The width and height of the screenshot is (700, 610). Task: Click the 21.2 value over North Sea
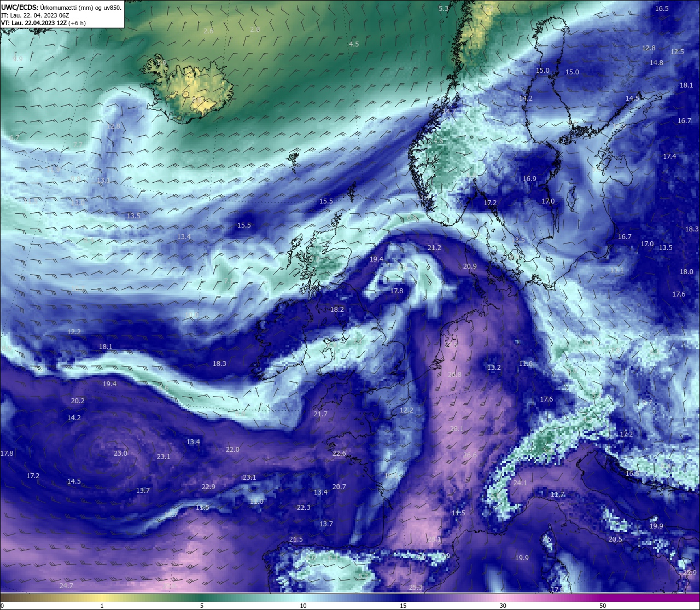[x=434, y=248]
